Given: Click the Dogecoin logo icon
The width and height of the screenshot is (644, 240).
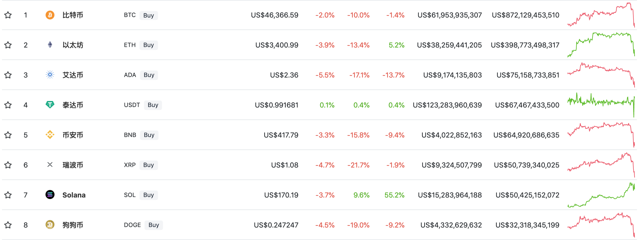Looking at the screenshot, I should pyautogui.click(x=50, y=224).
